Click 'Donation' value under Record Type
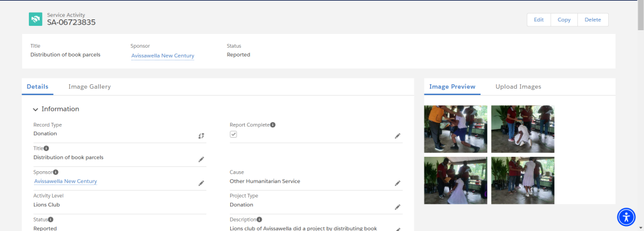 click(x=45, y=133)
